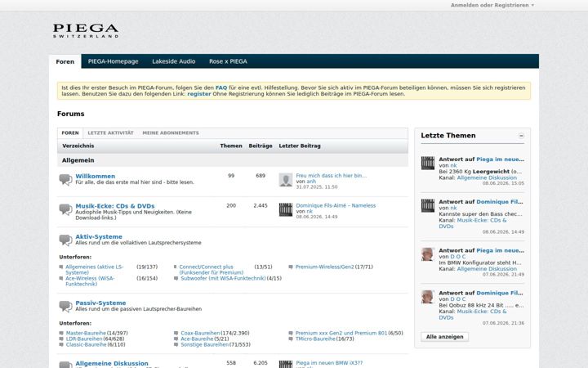Open subforum Premium-Wireless/Gen2
This screenshot has height=368, width=588.
click(325, 267)
